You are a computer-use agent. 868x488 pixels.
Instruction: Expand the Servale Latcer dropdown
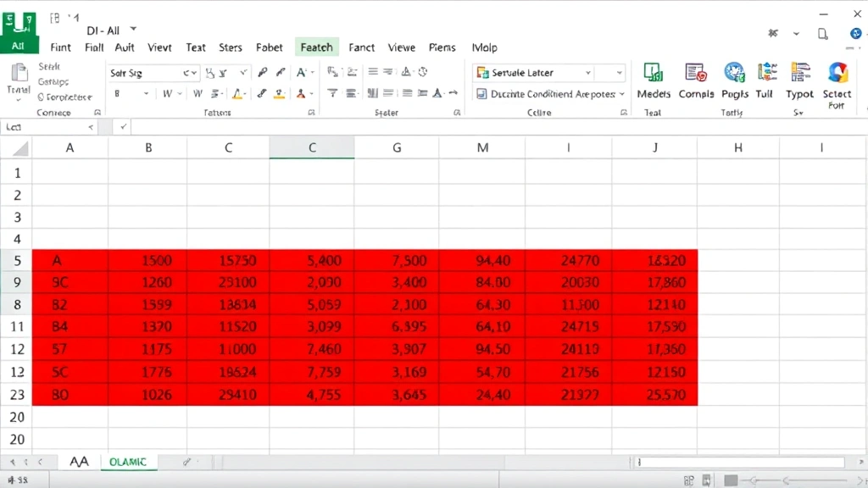[x=587, y=72]
